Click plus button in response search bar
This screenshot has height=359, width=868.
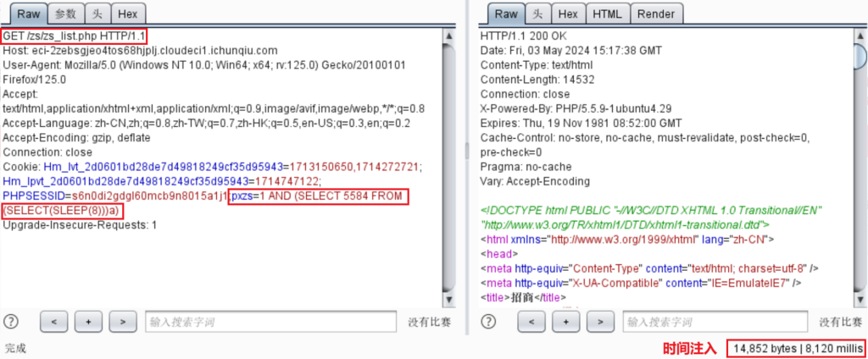[565, 322]
